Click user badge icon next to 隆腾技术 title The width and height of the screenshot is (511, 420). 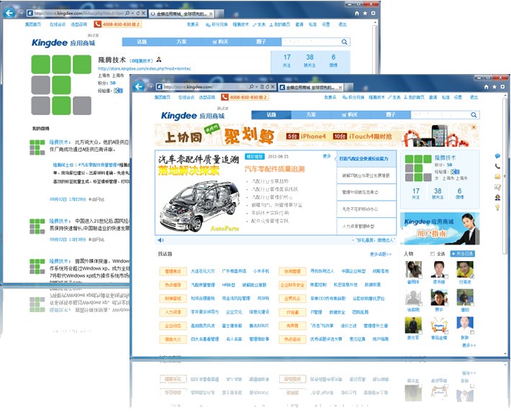coord(159,60)
